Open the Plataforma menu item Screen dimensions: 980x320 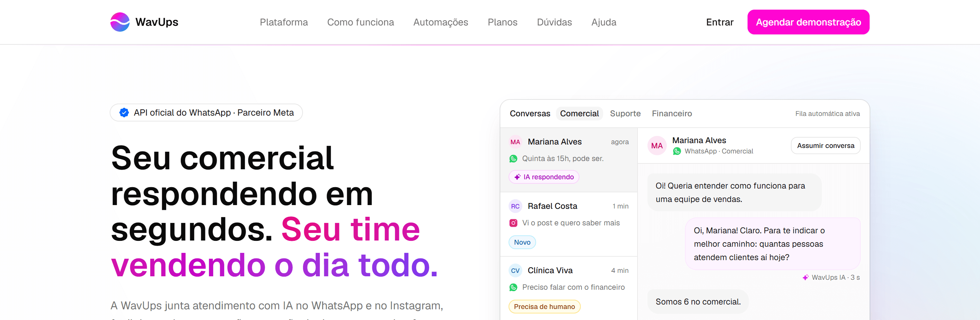(283, 22)
